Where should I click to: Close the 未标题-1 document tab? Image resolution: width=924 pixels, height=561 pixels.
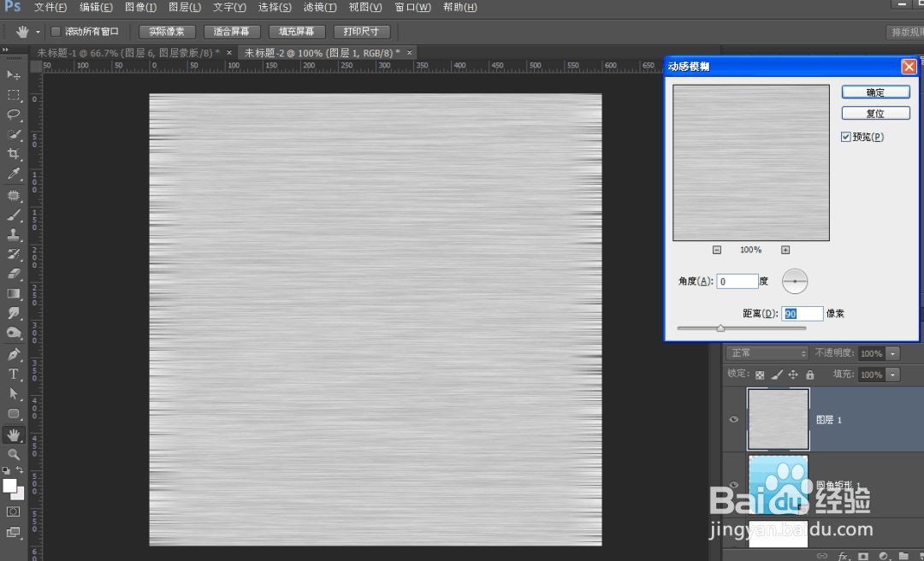tap(229, 53)
